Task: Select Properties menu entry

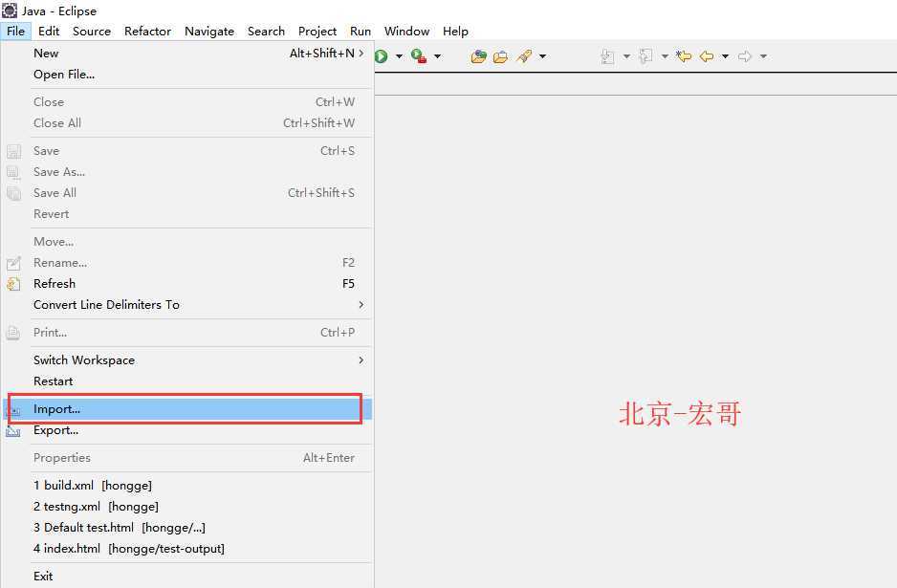Action: point(187,458)
